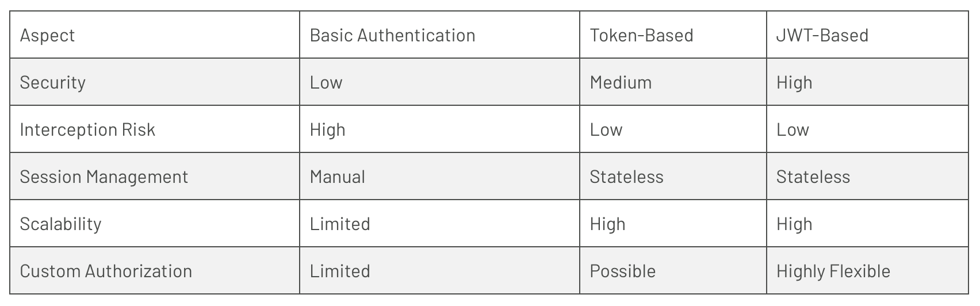Click the Medium cell in Security row
Viewport: 980px width, 306px height.
click(x=621, y=83)
